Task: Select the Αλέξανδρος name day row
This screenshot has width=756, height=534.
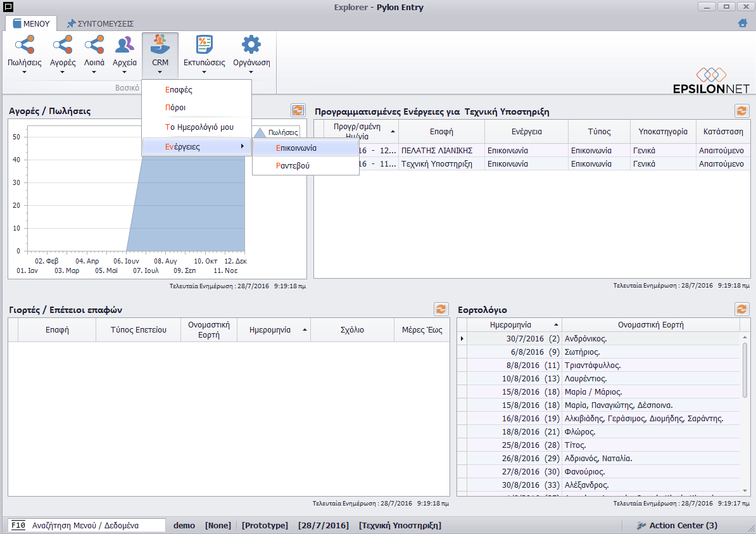Action: pyautogui.click(x=598, y=485)
